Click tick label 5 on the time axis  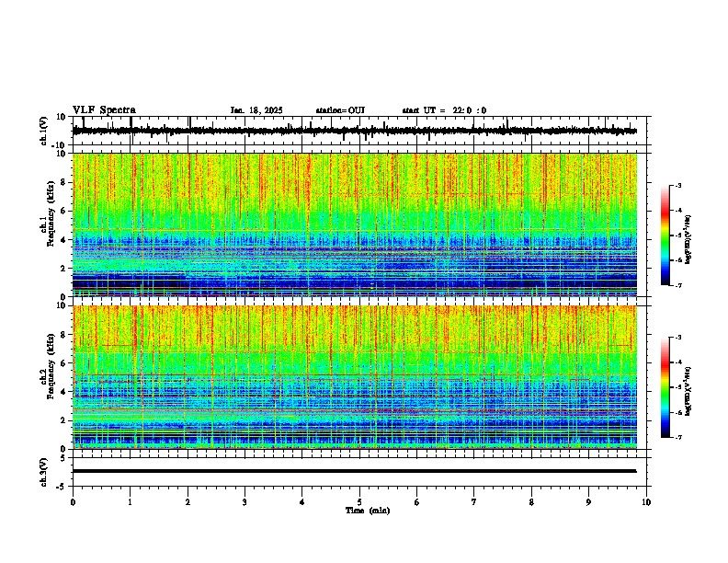coord(359,502)
